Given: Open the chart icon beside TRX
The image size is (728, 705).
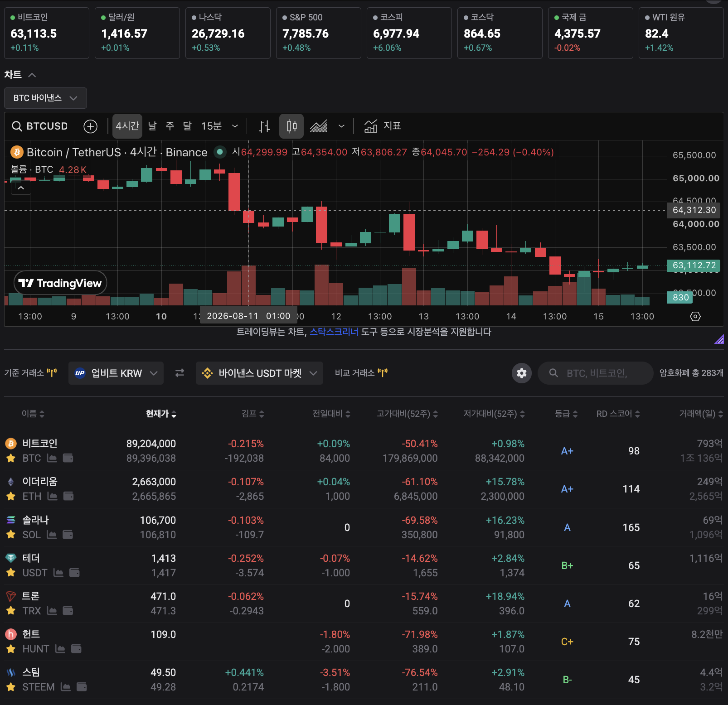Looking at the screenshot, I should coord(52,611).
